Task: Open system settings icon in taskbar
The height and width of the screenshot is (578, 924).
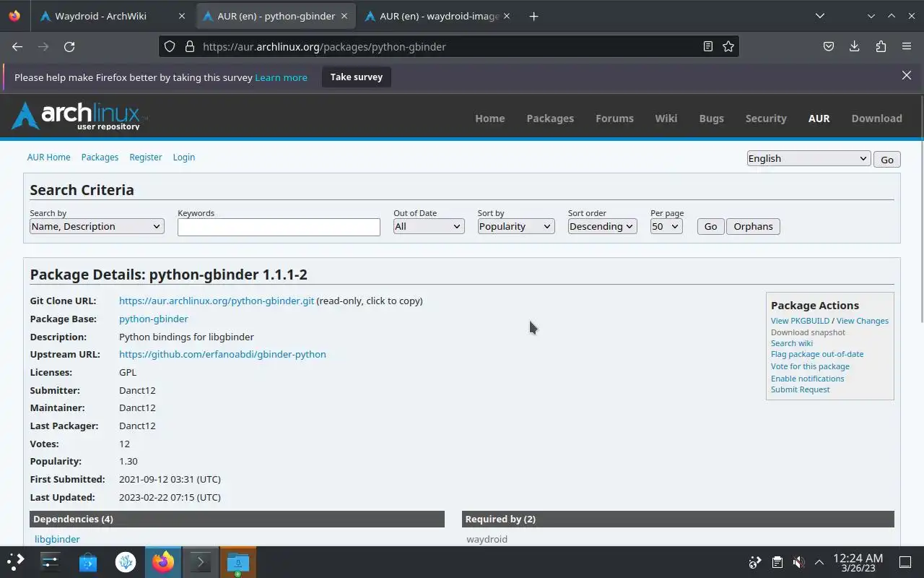Action: tap(51, 561)
